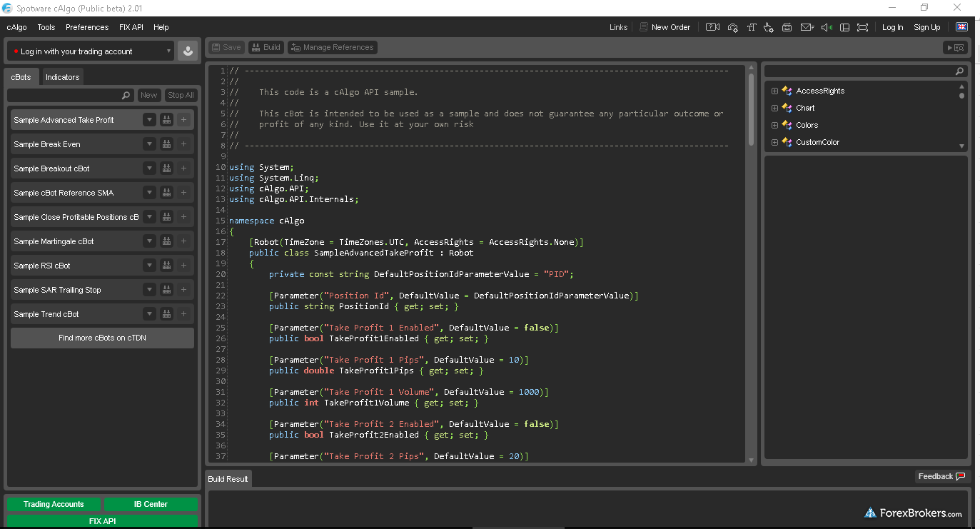Image resolution: width=980 pixels, height=529 pixels.
Task: Open the text size settings icon
Action: tap(751, 27)
